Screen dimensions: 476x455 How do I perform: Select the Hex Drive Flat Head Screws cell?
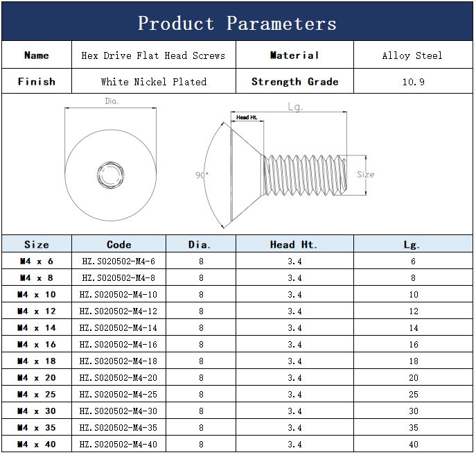click(153, 55)
